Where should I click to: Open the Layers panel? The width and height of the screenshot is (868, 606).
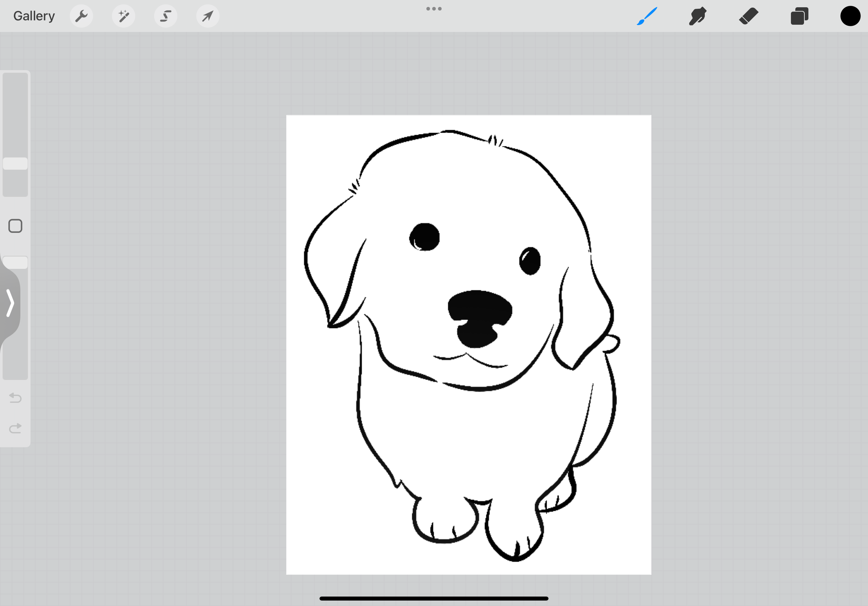coord(800,16)
